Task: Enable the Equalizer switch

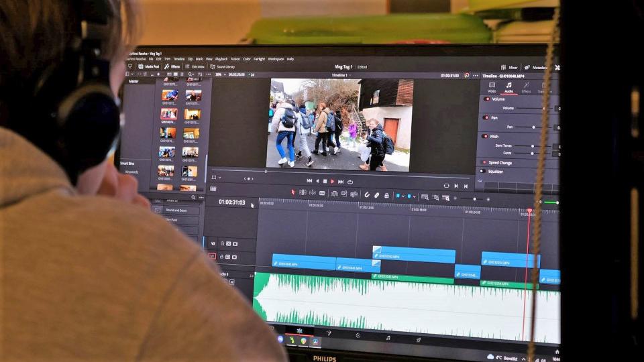Action: tap(482, 171)
